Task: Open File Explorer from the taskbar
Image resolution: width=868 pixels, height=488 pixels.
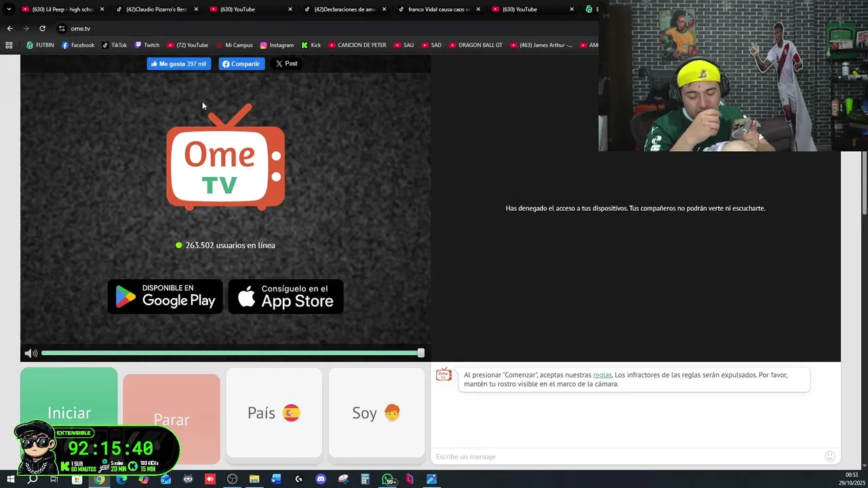Action: tap(254, 479)
